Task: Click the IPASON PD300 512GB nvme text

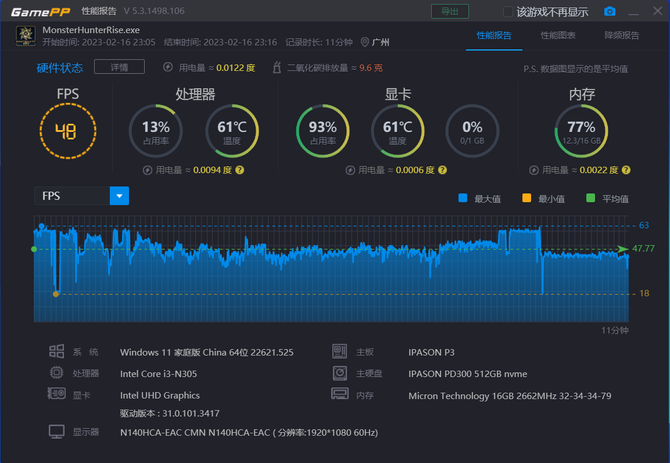Action: coord(467,374)
